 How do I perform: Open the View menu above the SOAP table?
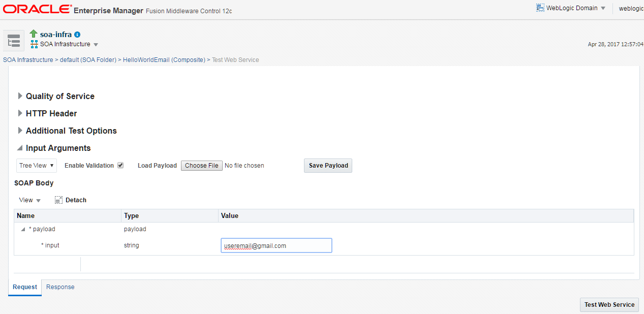[28, 200]
